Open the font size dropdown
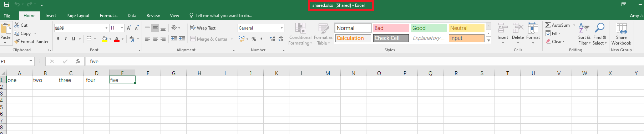This screenshot has height=134, width=644. click(x=122, y=28)
